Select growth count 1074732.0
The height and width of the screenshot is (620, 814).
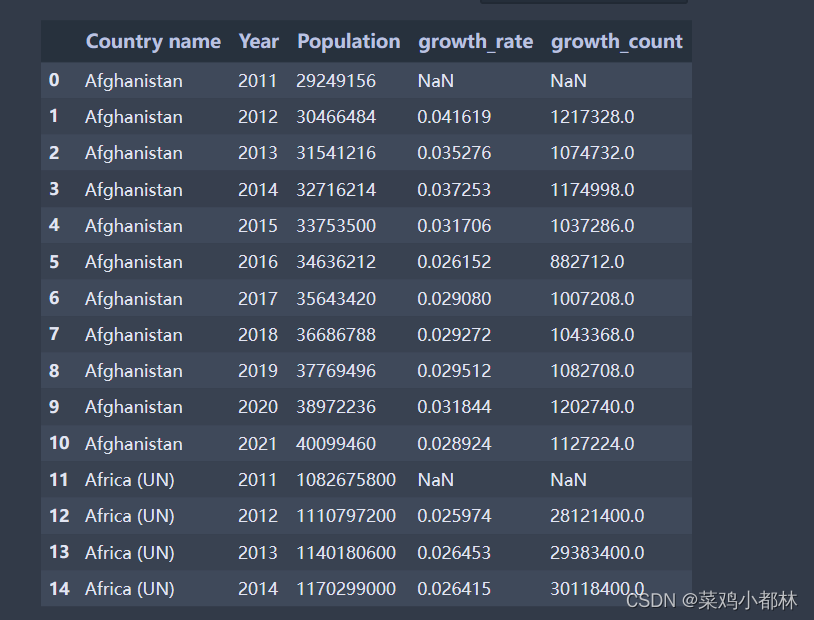592,153
